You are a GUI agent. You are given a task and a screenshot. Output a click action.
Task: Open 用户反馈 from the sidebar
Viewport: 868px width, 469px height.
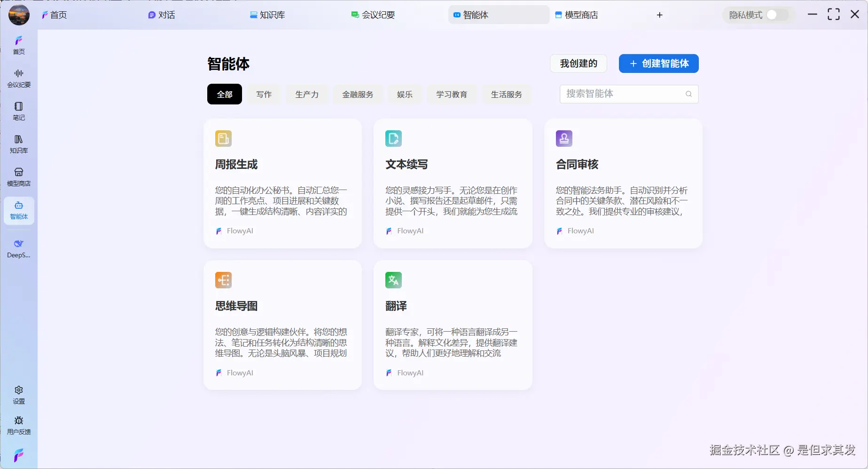click(x=19, y=425)
